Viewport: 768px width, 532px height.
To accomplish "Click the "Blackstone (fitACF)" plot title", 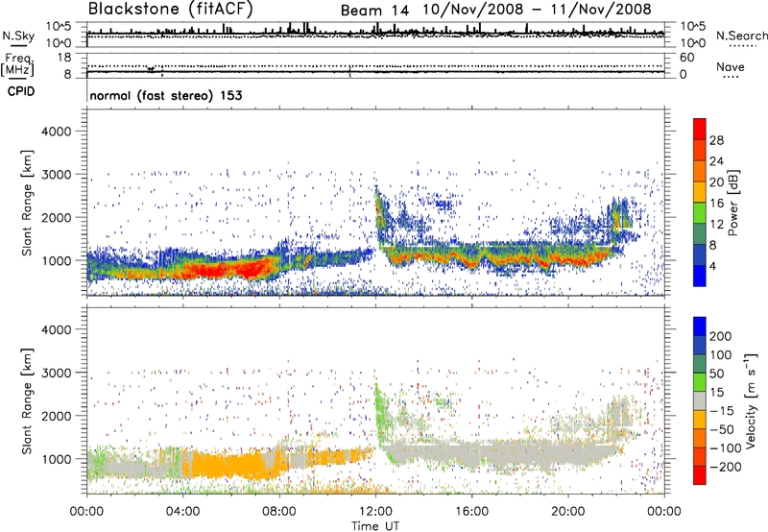I will coord(171,9).
